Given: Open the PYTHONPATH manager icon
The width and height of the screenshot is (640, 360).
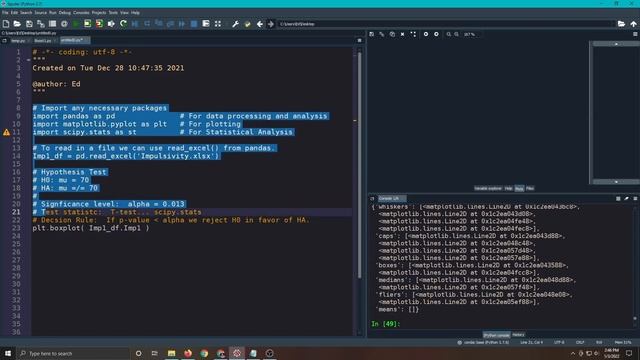Looking at the screenshot, I should click(247, 24).
